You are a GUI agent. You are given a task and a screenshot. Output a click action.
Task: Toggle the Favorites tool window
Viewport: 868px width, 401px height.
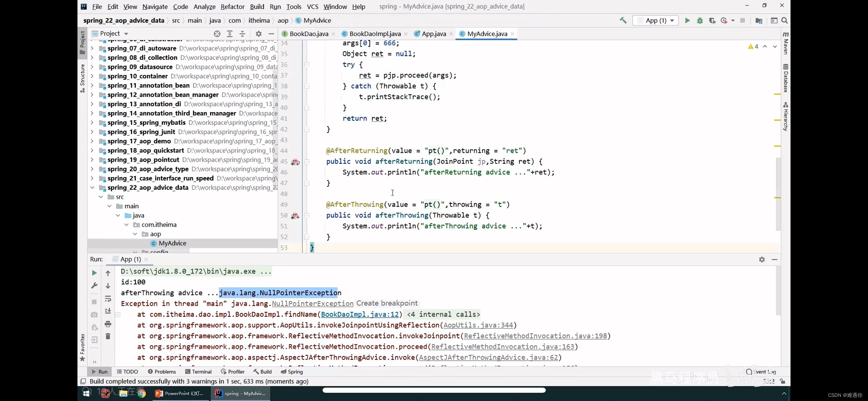point(82,348)
